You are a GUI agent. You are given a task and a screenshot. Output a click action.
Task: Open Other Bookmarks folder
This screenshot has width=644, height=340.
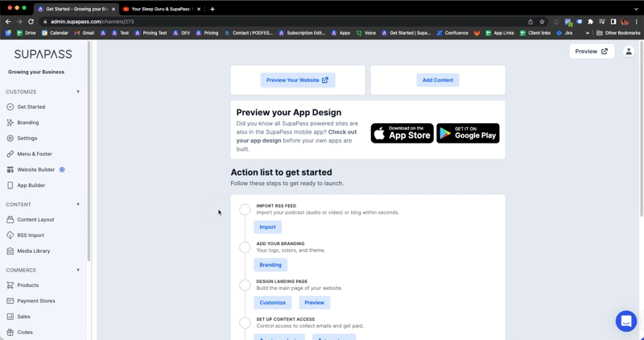click(x=618, y=33)
